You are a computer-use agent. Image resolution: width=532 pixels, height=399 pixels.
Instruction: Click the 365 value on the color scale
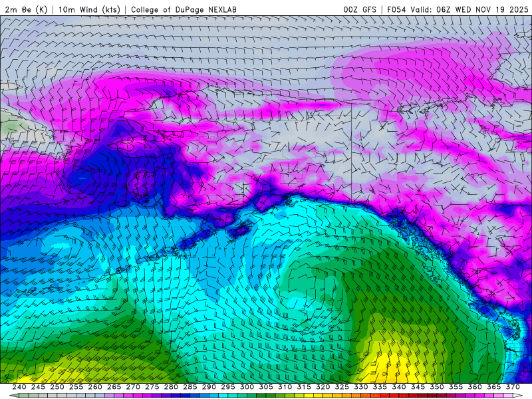494,387
